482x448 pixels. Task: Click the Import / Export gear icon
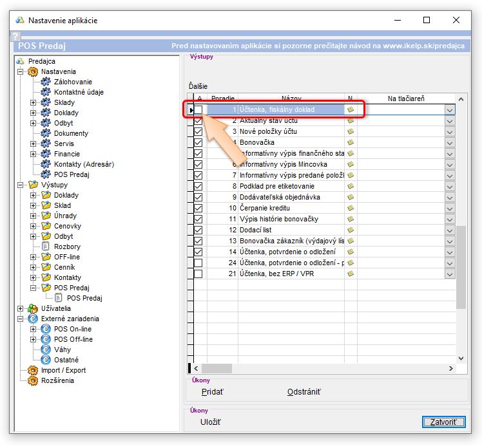pyautogui.click(x=33, y=370)
